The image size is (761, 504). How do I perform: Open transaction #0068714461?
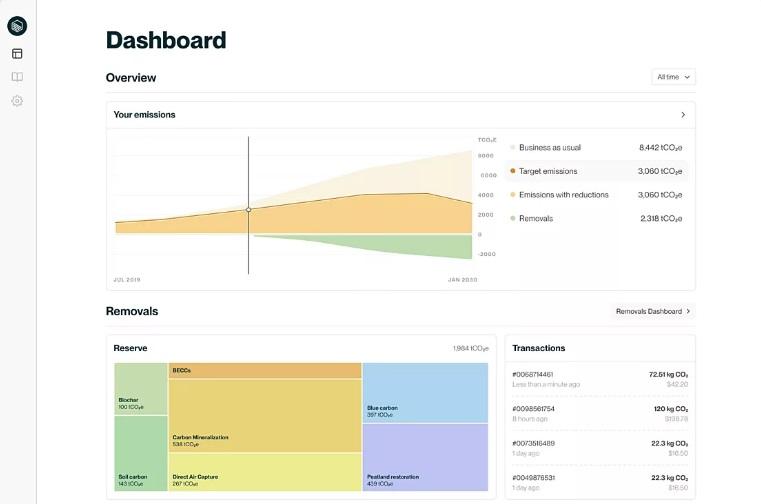coord(599,378)
